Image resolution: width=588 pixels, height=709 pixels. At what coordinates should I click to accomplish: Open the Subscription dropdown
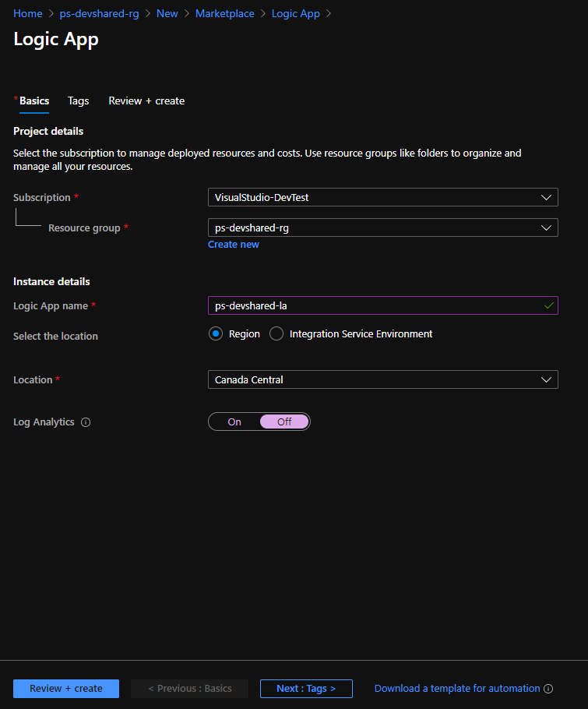click(x=382, y=197)
